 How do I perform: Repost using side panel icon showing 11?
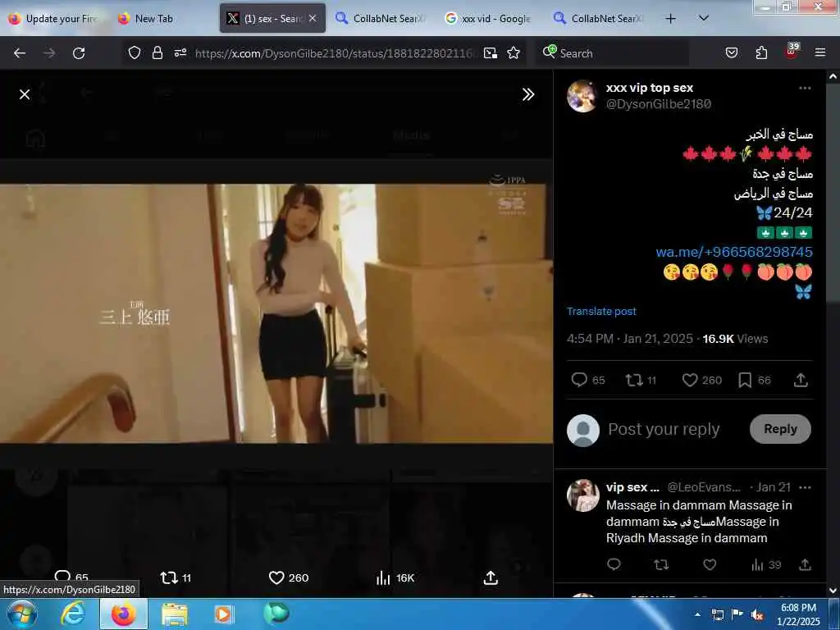641,380
